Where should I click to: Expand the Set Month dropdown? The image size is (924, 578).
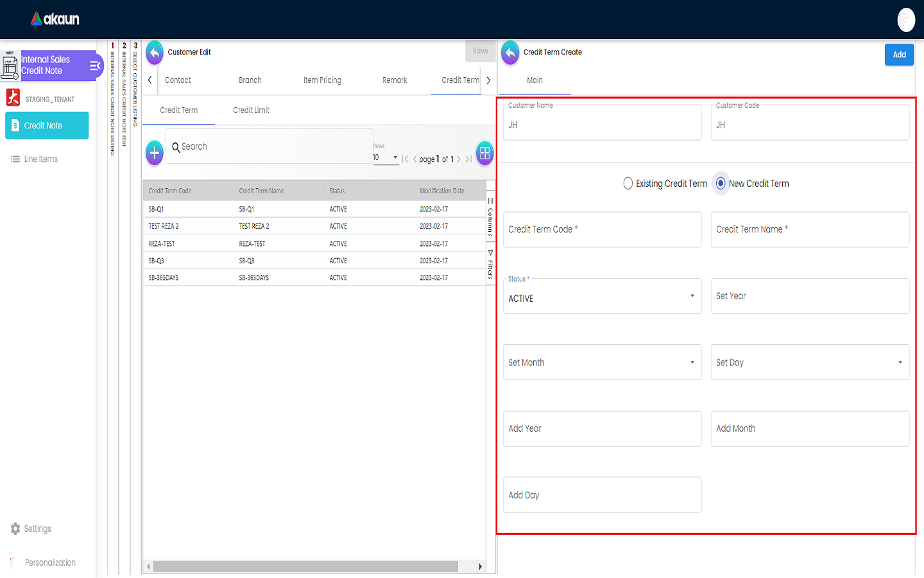tap(602, 363)
